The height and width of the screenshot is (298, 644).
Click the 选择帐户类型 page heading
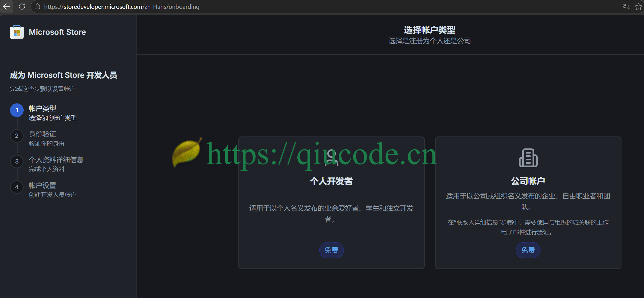(430, 30)
